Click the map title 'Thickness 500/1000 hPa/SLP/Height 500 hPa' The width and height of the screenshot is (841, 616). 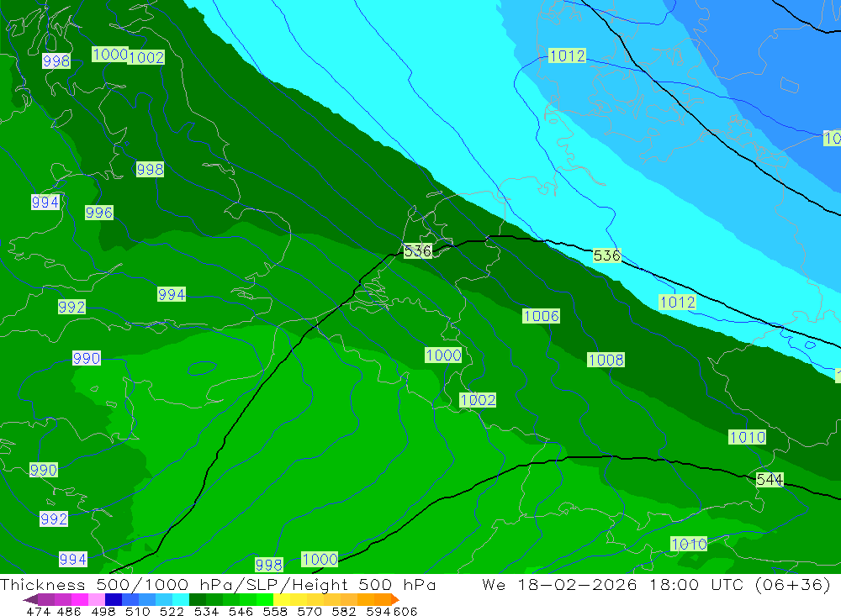coord(218,584)
